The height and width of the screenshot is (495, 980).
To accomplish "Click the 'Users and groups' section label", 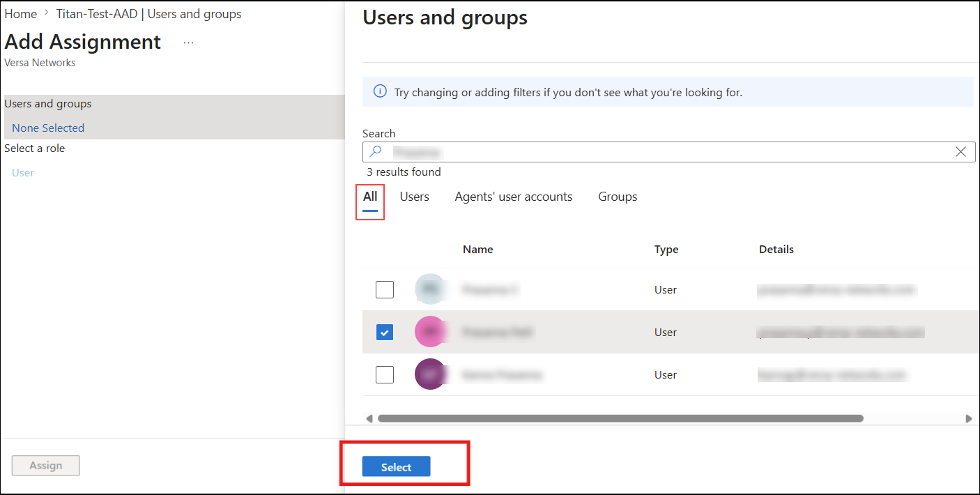I will tap(48, 104).
